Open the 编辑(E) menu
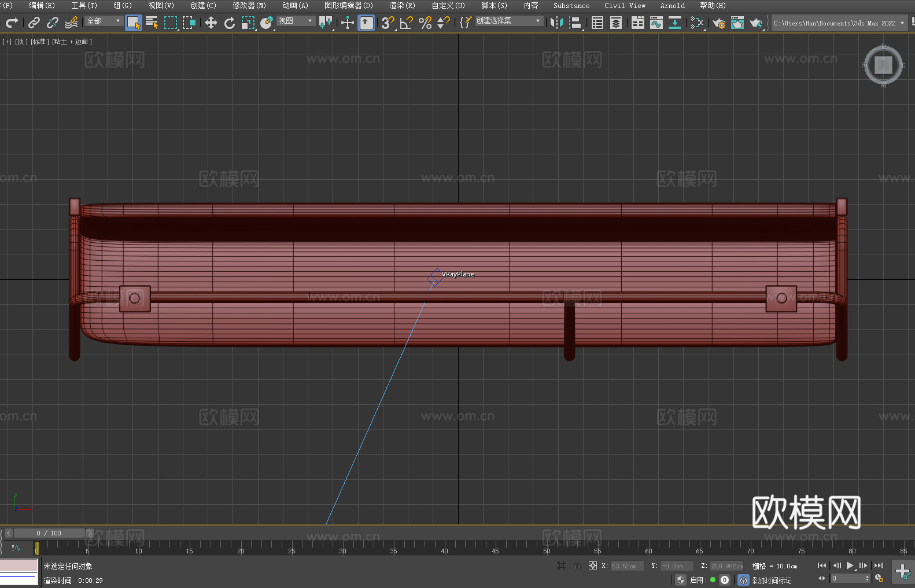915x588 pixels. [42, 5]
